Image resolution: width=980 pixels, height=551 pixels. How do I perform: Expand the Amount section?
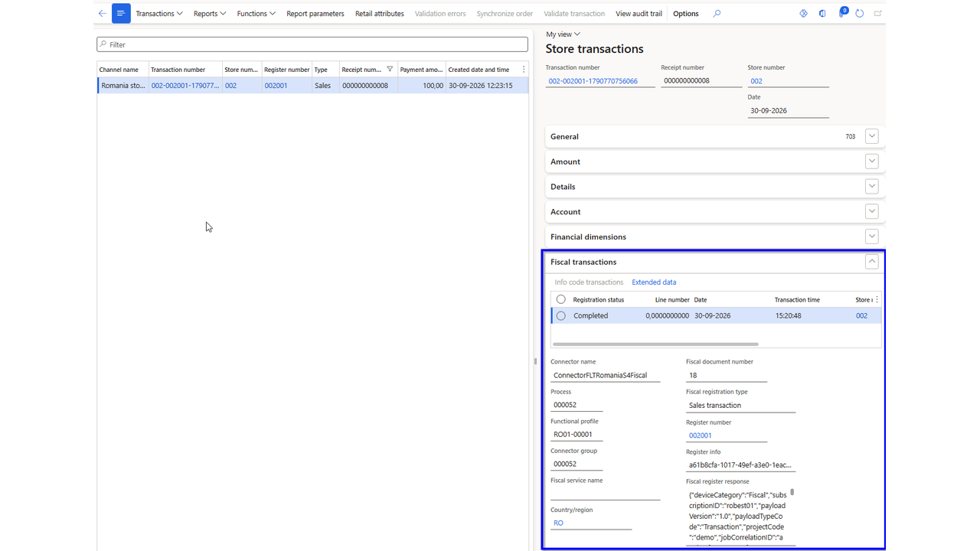pos(871,161)
